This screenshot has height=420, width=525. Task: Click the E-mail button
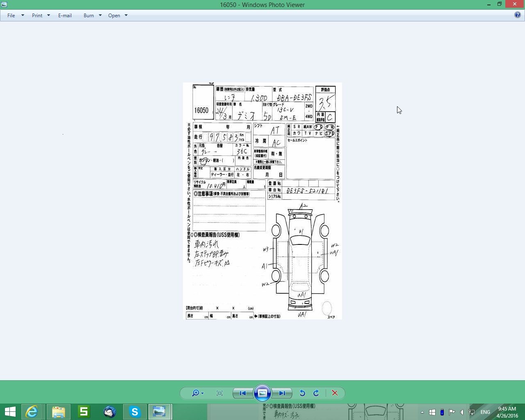[x=65, y=15]
